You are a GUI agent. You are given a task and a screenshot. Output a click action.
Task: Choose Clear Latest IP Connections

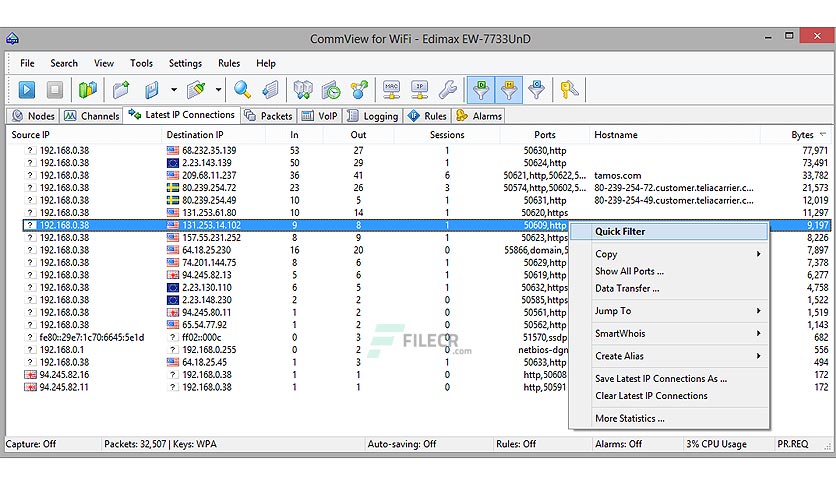(669, 396)
